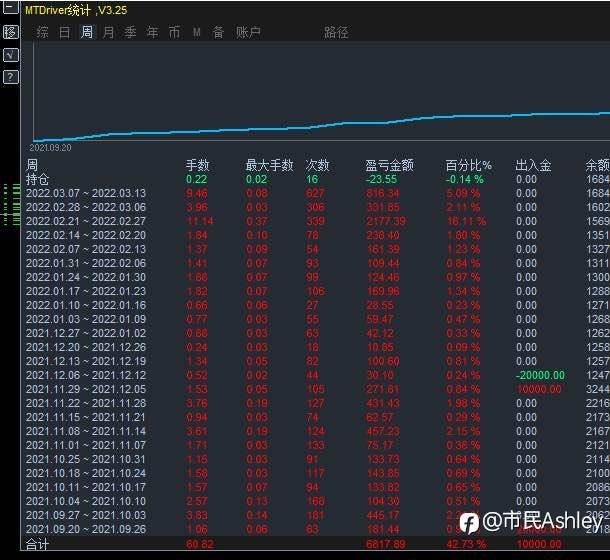This screenshot has height=560, width=610.
Task: Click the 百分比% column header
Action: [468, 165]
